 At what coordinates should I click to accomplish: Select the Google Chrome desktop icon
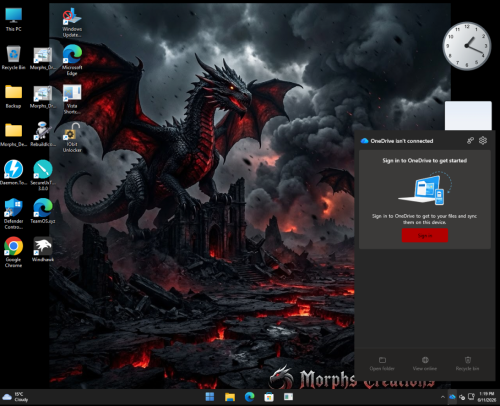[13, 252]
